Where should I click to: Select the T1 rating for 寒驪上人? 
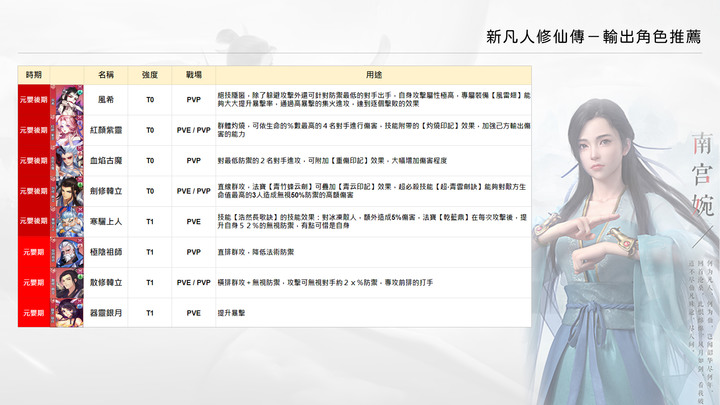150,221
